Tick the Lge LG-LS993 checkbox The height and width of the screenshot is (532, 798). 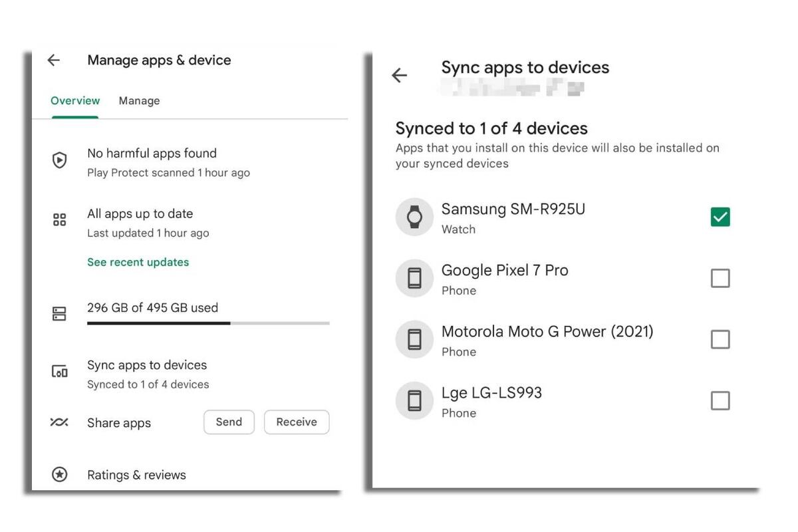pos(720,400)
